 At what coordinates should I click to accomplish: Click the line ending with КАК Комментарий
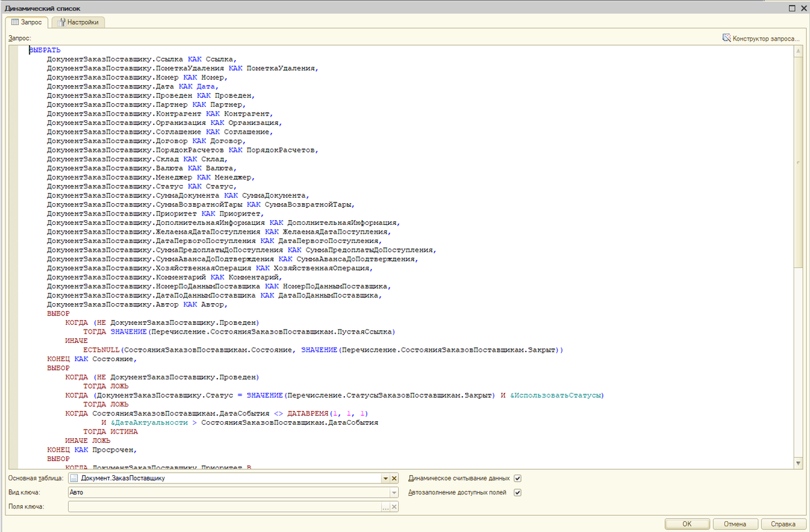(164, 277)
